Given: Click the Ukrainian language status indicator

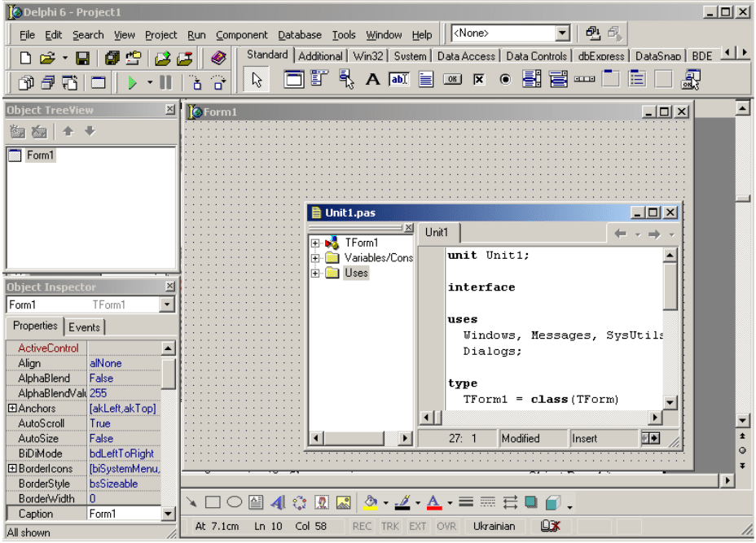Looking at the screenshot, I should (494, 526).
